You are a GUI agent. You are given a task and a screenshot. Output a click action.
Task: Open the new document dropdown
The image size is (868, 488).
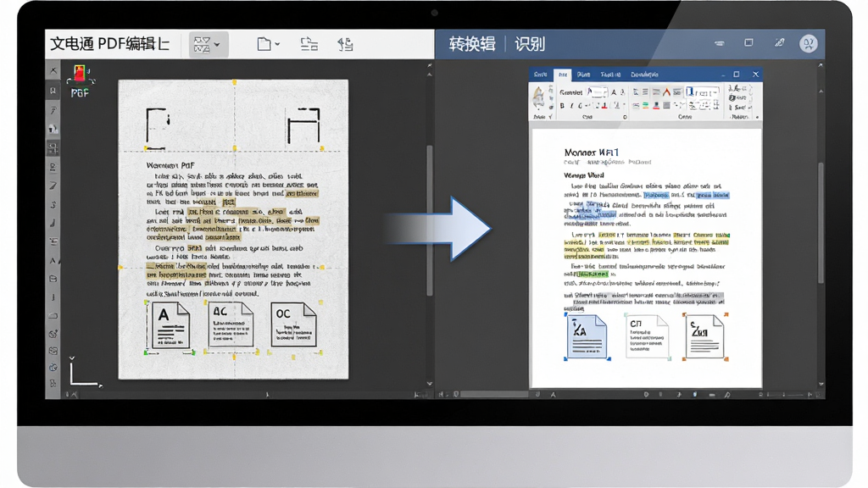tap(269, 44)
